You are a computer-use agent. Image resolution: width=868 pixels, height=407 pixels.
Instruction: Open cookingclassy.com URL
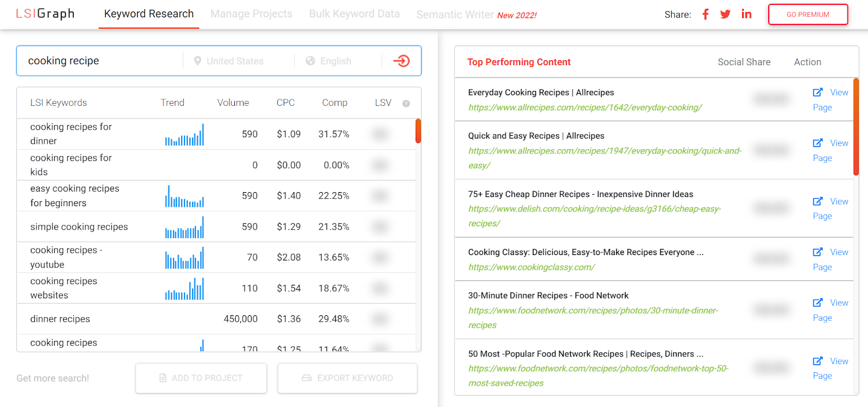pos(532,267)
